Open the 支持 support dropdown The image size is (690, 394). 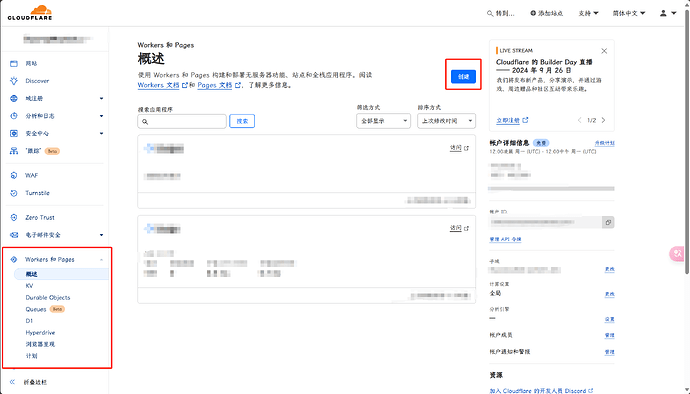coord(588,13)
